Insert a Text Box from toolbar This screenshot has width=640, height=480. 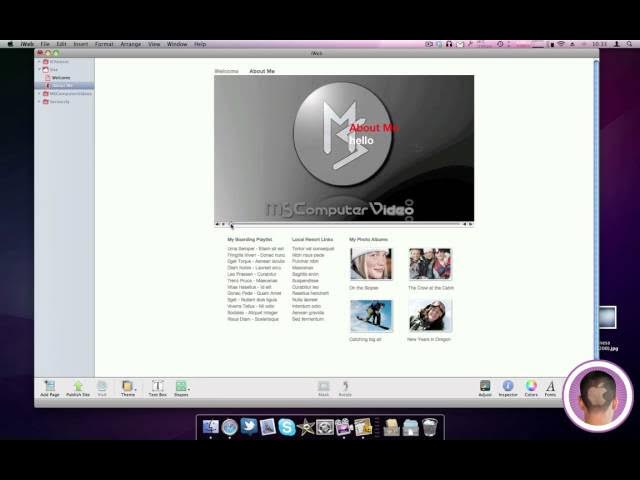157,386
